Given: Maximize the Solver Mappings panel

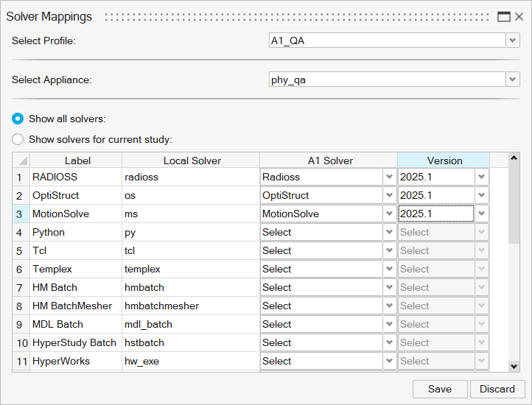Looking at the screenshot, I should click(x=504, y=17).
